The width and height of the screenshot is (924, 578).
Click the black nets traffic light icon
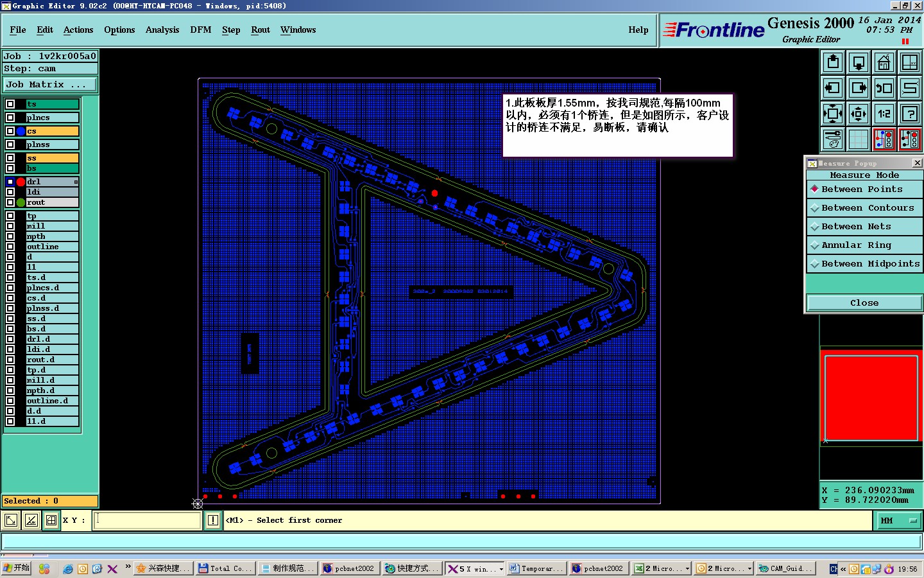(x=910, y=139)
